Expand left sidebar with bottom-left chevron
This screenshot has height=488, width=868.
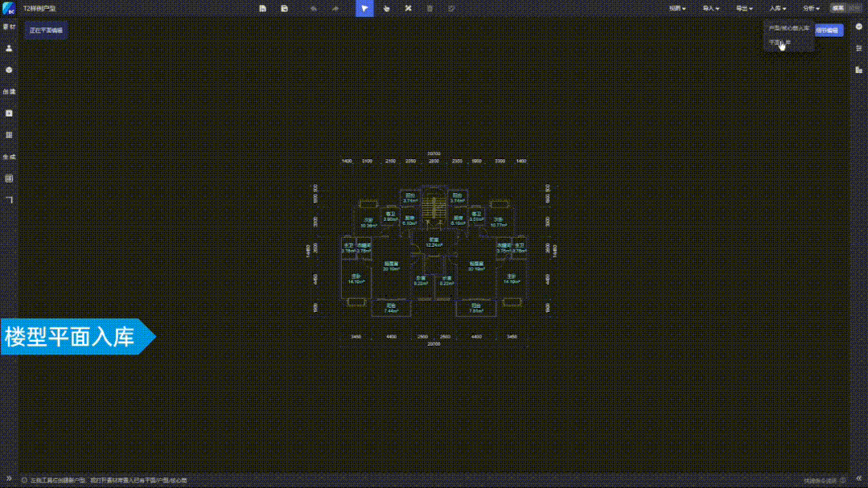pos(9,479)
